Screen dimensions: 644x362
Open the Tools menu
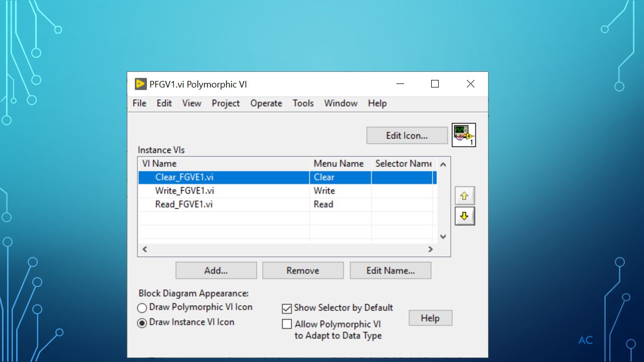click(303, 103)
